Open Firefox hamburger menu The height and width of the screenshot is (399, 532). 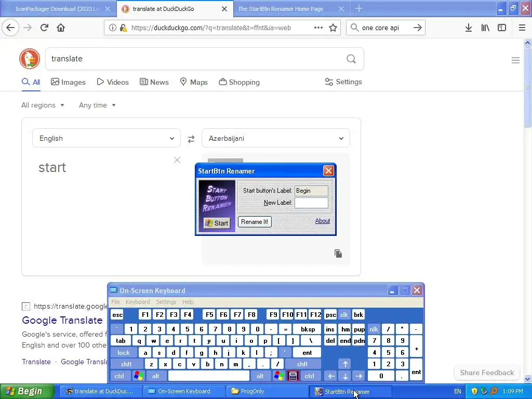point(522,28)
